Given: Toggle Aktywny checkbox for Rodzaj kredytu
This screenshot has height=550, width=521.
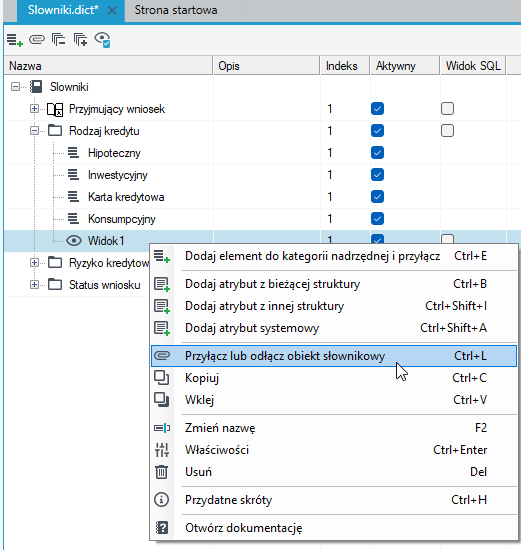Looking at the screenshot, I should (x=377, y=131).
